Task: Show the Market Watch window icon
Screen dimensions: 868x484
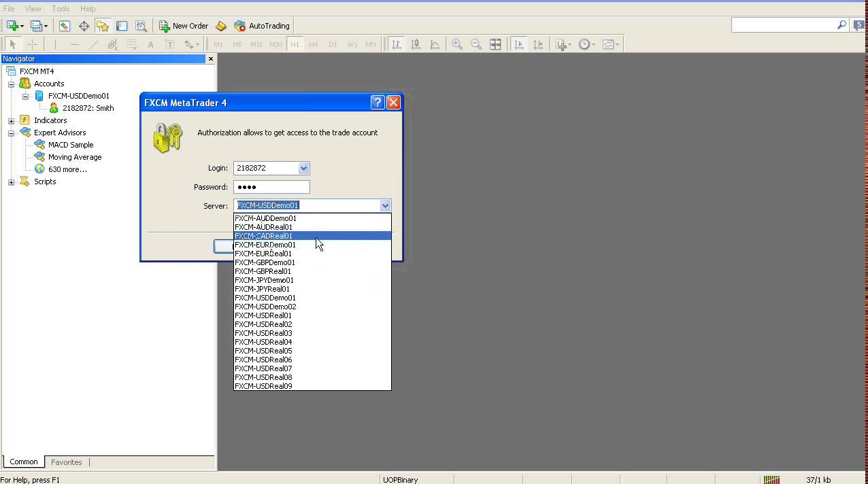Action: pos(65,26)
